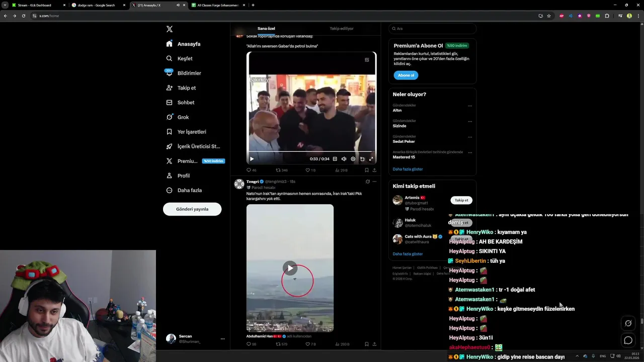Viewport: 644px width, 362px height.
Task: Open İçerik Üreticisi Stüdyosu item
Action: pyautogui.click(x=193, y=146)
